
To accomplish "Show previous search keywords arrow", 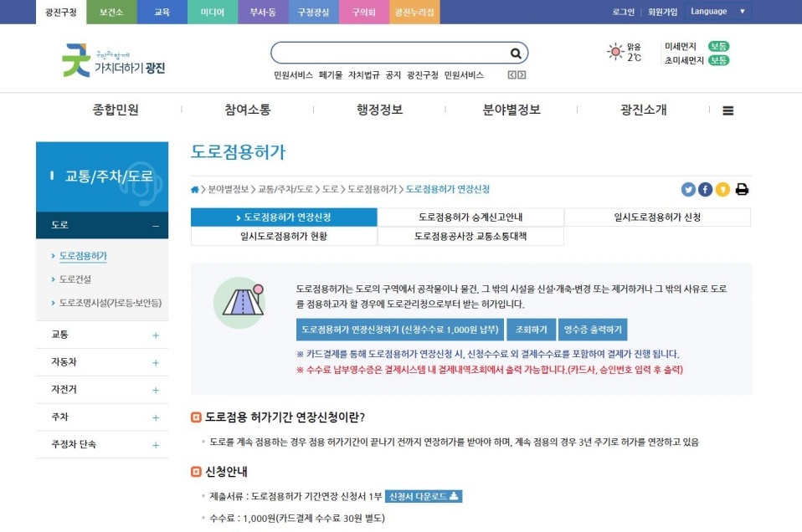I will (x=512, y=75).
